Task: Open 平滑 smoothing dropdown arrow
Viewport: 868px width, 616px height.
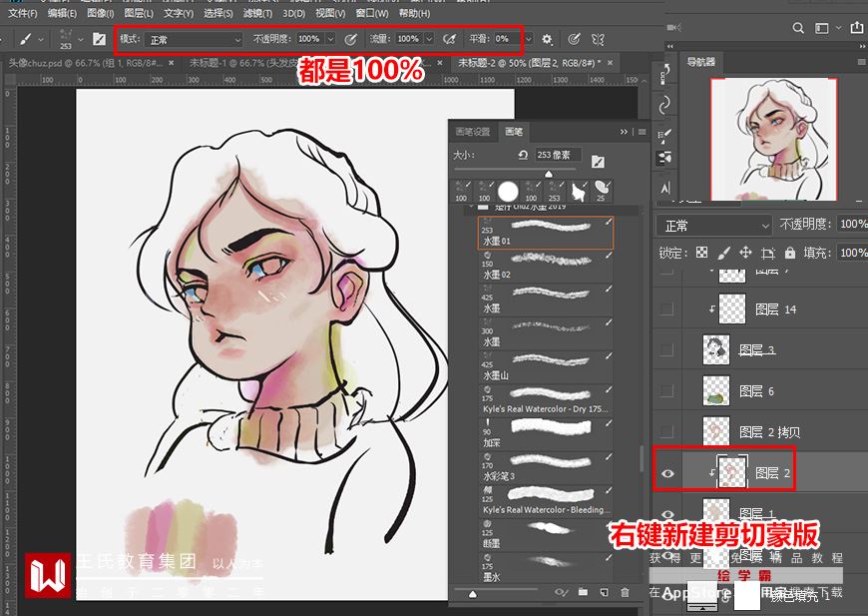Action: coord(528,39)
